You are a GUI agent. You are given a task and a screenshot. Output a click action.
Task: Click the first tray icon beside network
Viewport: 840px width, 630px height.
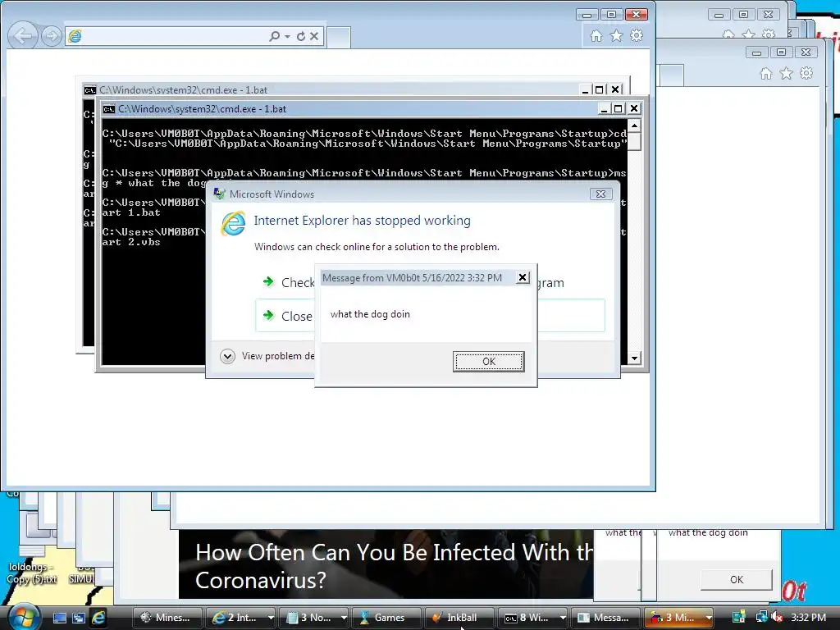tap(739, 617)
